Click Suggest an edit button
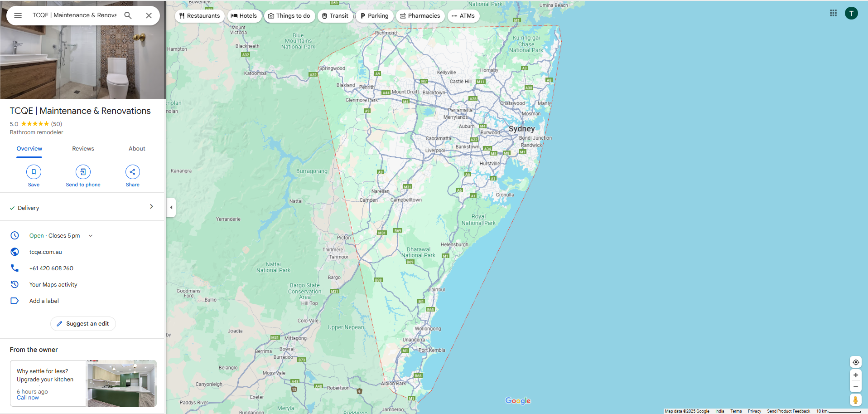This screenshot has width=868, height=414. click(x=83, y=324)
